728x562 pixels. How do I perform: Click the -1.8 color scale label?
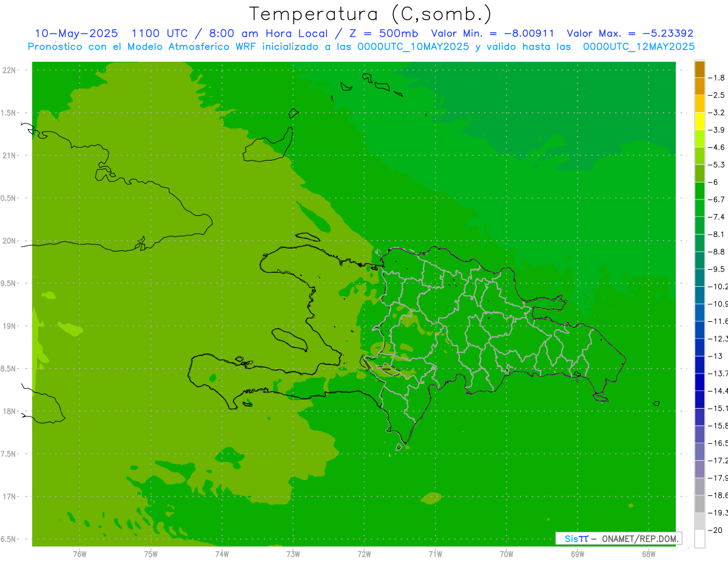click(x=717, y=78)
